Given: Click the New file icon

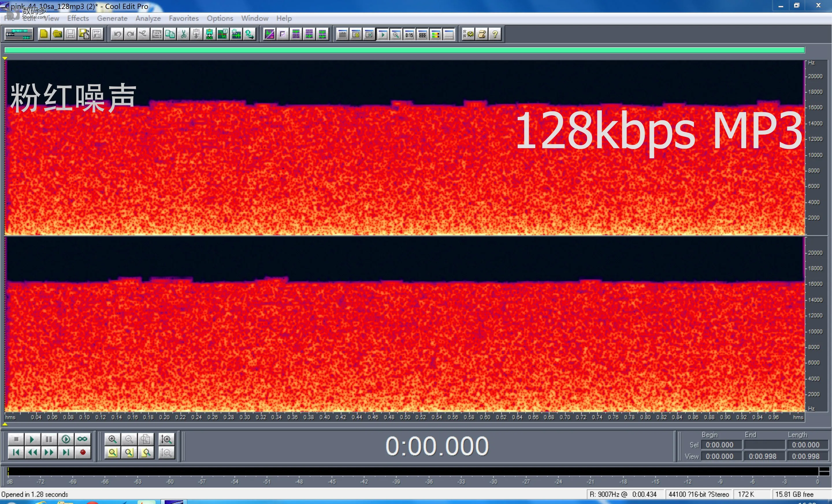Looking at the screenshot, I should pos(44,34).
